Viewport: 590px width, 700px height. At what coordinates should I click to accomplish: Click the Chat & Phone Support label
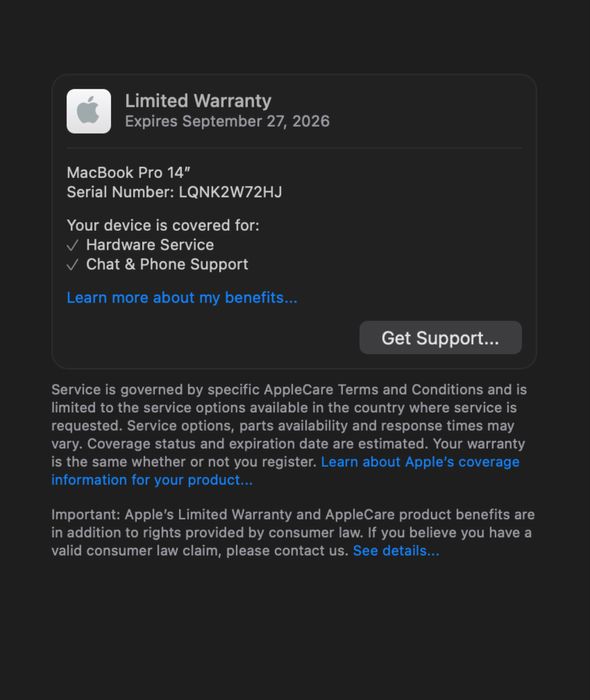(167, 264)
